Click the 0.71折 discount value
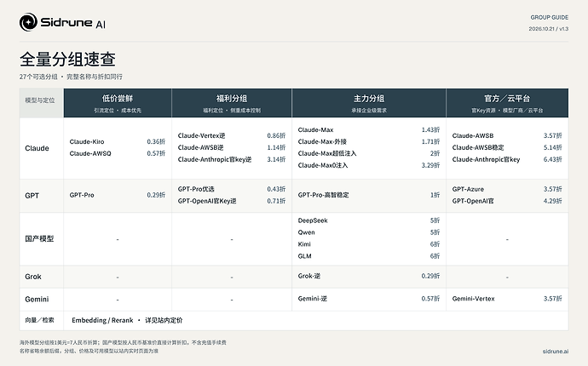The width and height of the screenshot is (588, 366). tap(276, 201)
